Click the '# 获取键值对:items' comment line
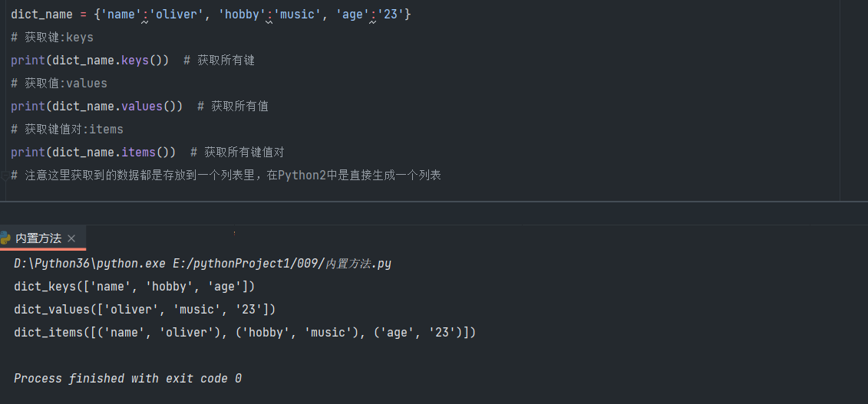 point(67,130)
